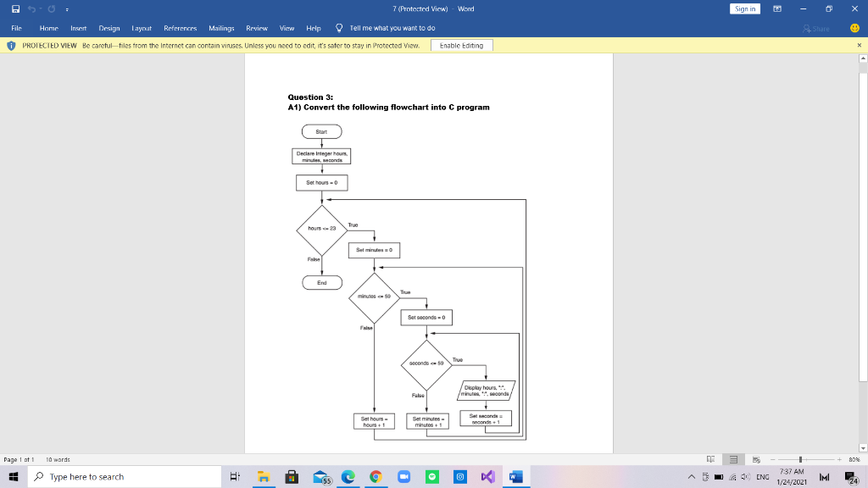Open the Undo dropdown arrow

(40, 8)
